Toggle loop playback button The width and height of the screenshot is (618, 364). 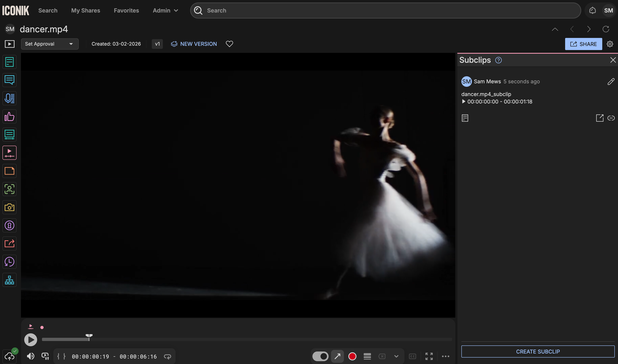(x=168, y=357)
